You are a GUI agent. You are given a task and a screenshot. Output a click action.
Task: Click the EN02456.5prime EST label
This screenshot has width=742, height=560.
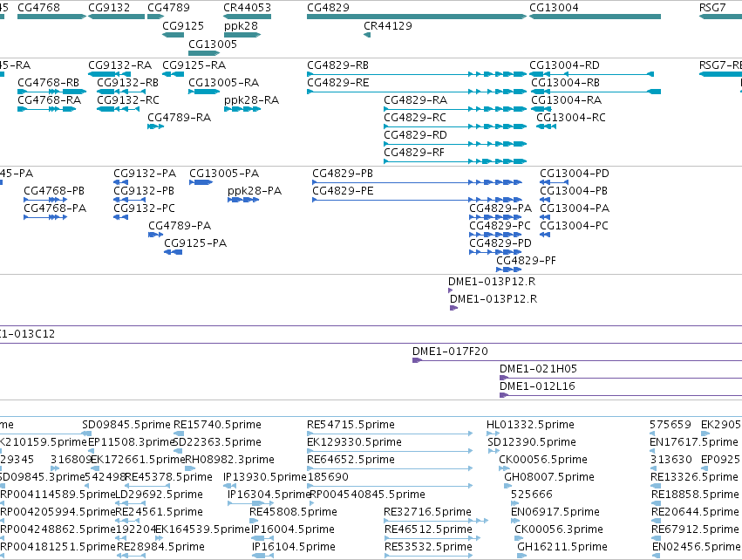click(696, 547)
